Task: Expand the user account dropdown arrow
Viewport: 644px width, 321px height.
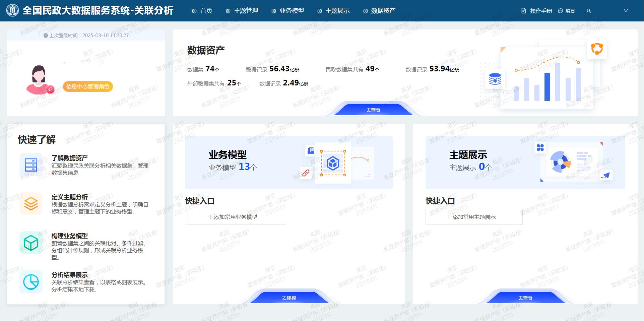Action: tap(626, 11)
